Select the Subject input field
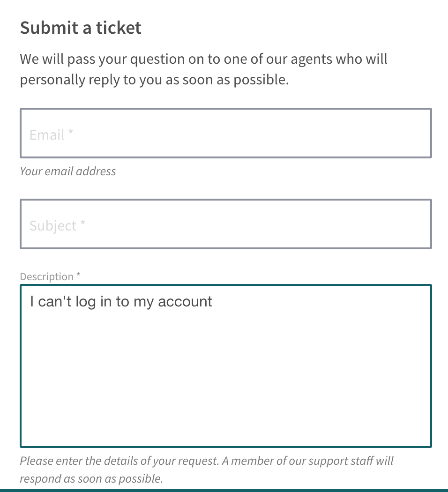Screen dimensions: 448x492 coord(225,224)
